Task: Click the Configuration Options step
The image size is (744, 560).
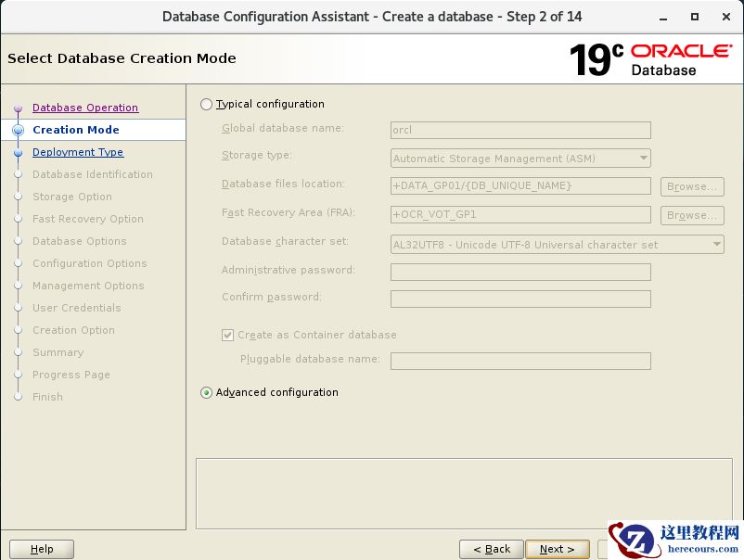Action: point(90,263)
